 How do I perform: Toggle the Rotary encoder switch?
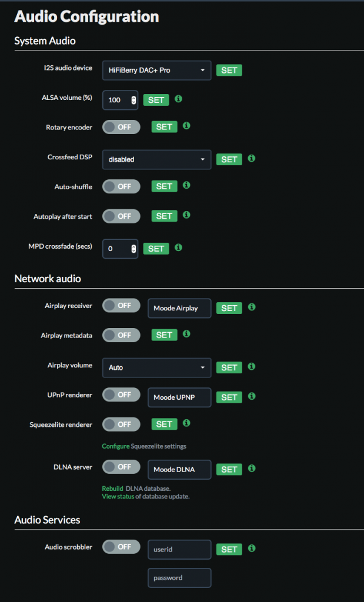[x=121, y=127]
